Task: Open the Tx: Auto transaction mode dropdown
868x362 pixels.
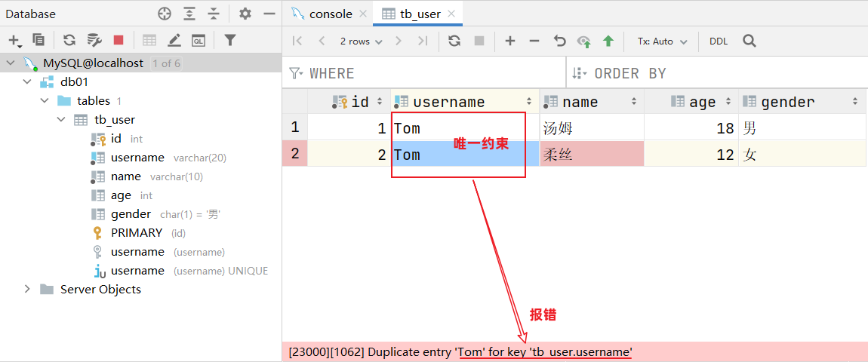Action: click(x=662, y=41)
